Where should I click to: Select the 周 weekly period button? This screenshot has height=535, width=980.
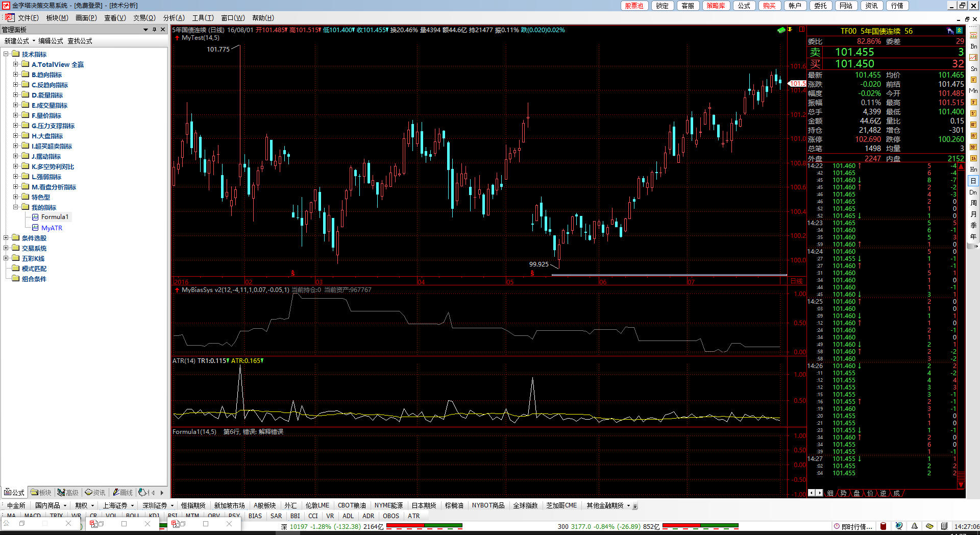pyautogui.click(x=973, y=203)
